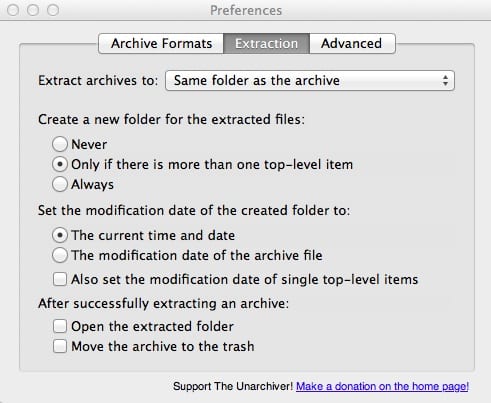Click the window close button

click(13, 10)
